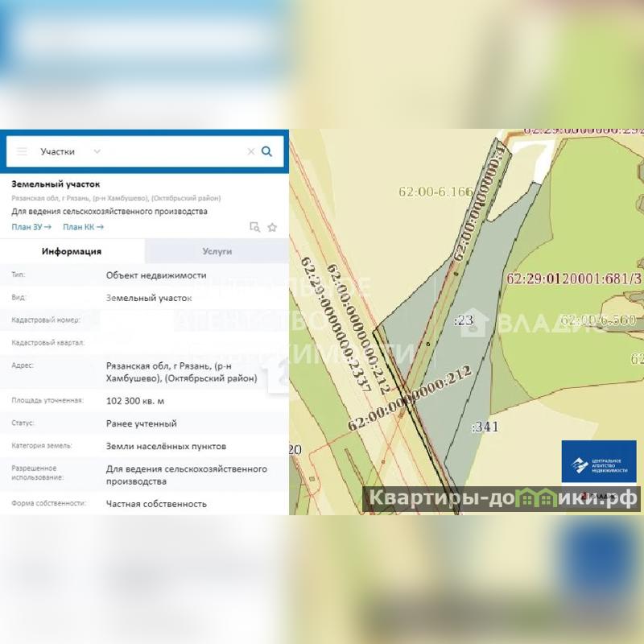Viewport: 644px width, 644px height.
Task: Open the План КК link
Action: (x=83, y=227)
